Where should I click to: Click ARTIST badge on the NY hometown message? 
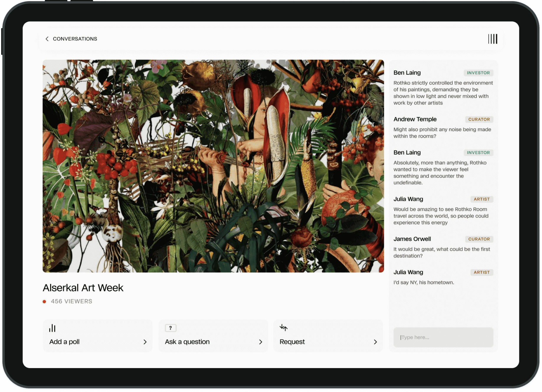pyautogui.click(x=482, y=273)
